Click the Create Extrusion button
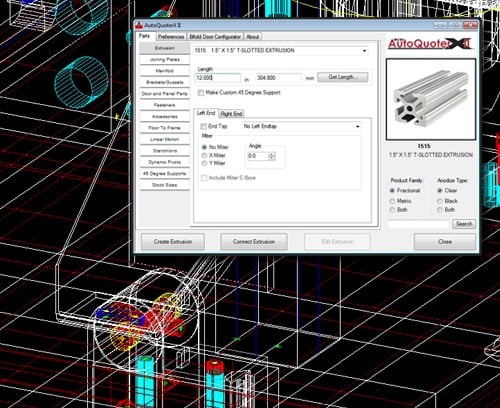500x408 pixels. (x=173, y=242)
